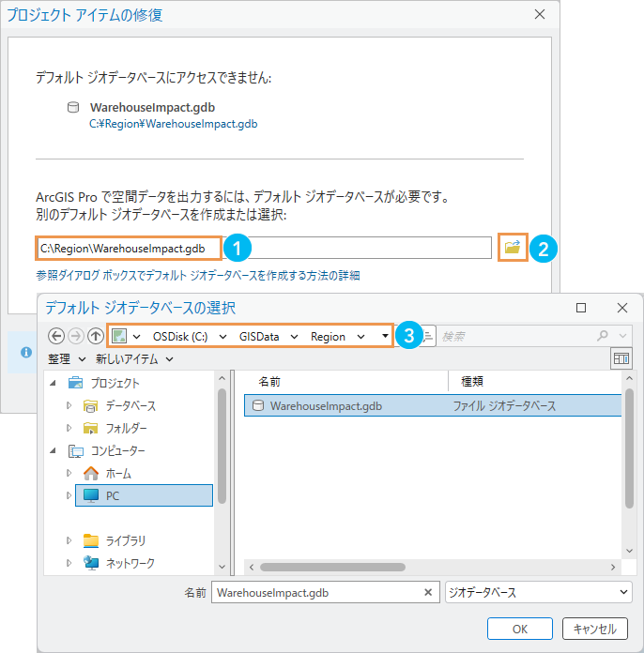Expand chevron after GISData in path
This screenshot has height=653, width=644.
[294, 337]
